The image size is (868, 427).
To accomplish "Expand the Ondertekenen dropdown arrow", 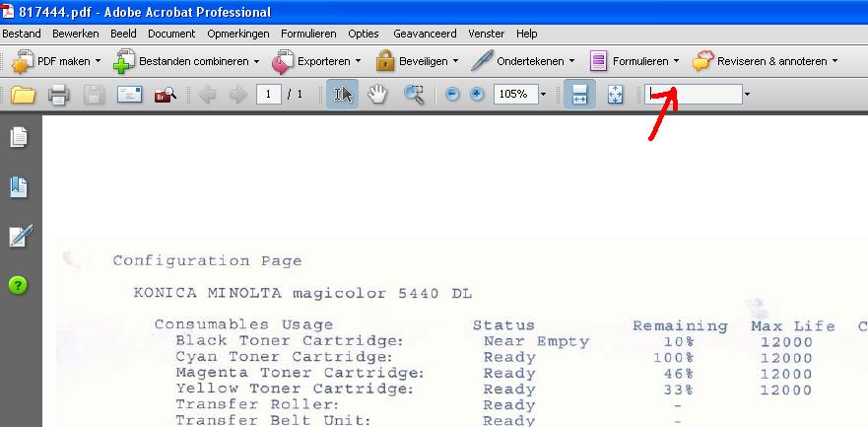I will tap(571, 61).
